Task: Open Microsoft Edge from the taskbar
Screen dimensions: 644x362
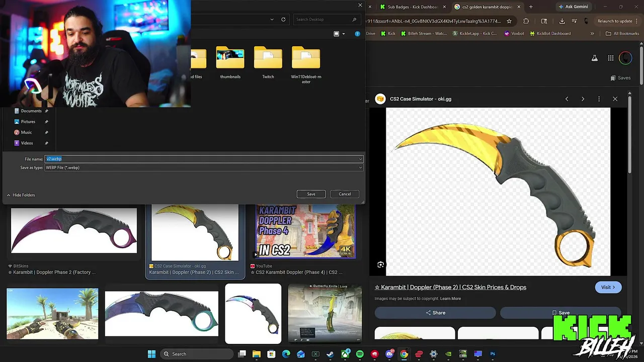Action: pos(286,354)
